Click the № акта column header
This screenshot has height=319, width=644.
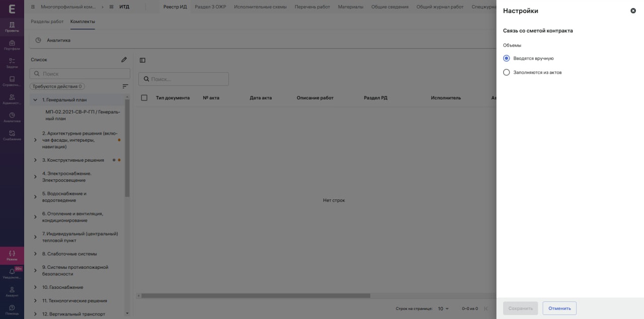tap(211, 98)
